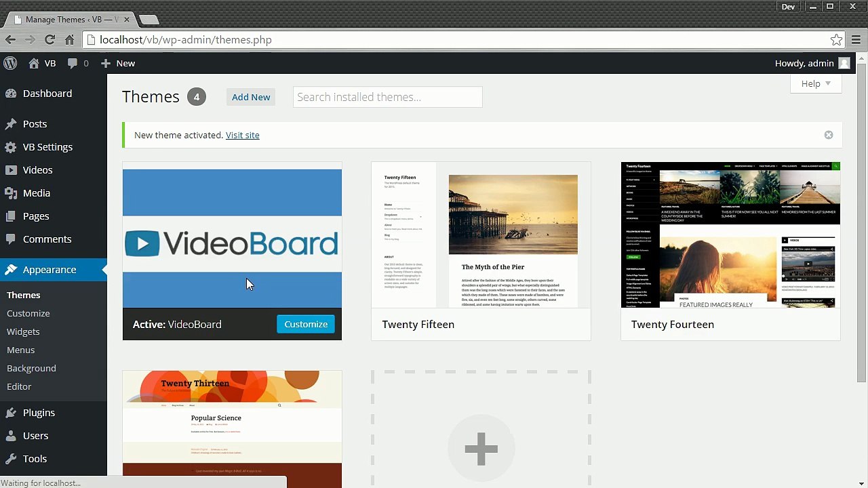Click the Plugins menu label

(39, 413)
